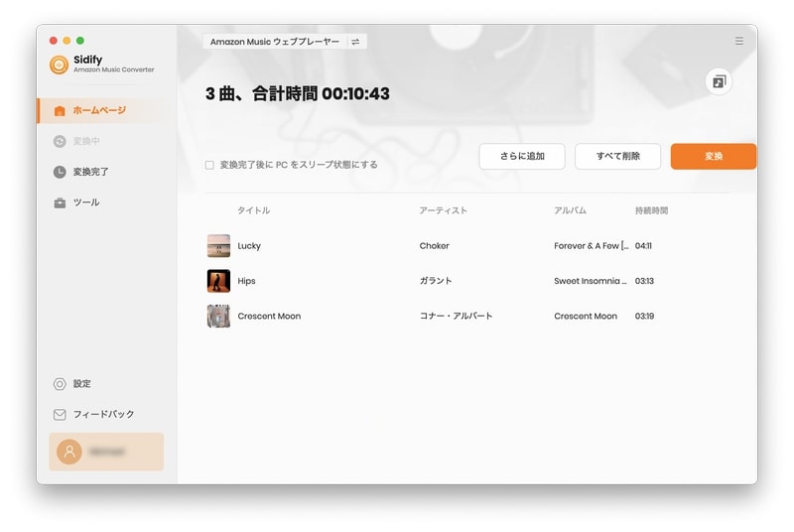Click the home icon in sidebar
794x532 pixels.
pos(60,111)
